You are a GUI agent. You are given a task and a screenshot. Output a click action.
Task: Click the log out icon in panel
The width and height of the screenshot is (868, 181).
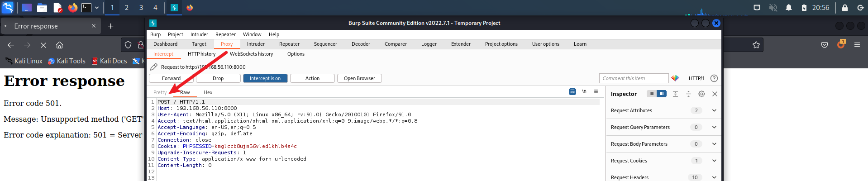coord(860,8)
